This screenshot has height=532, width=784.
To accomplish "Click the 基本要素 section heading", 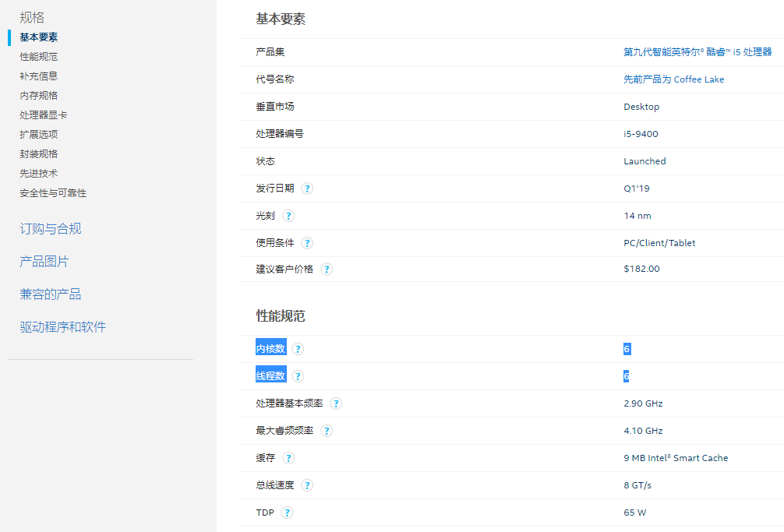I will (x=281, y=19).
